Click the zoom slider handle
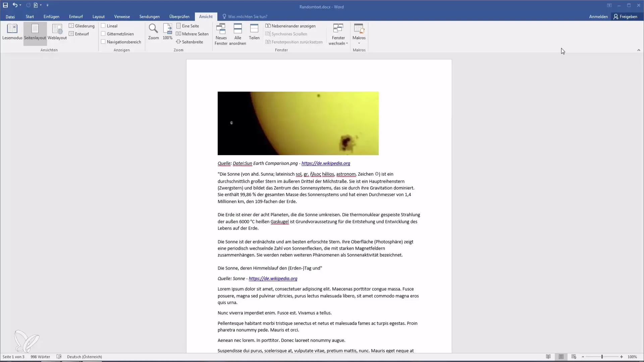The width and height of the screenshot is (644, 362). [x=602, y=357]
